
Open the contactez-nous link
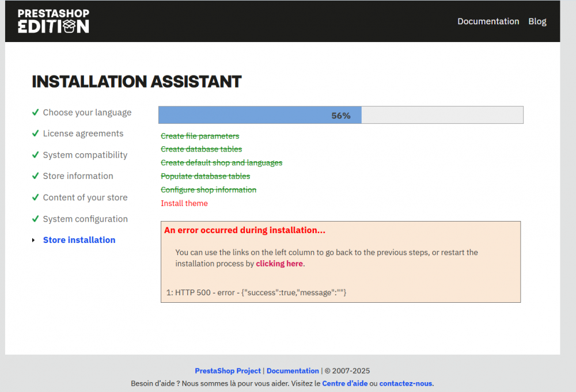[x=406, y=383]
